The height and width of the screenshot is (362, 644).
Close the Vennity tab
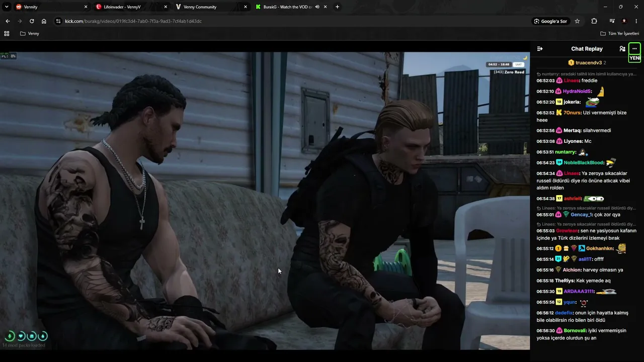click(x=86, y=7)
